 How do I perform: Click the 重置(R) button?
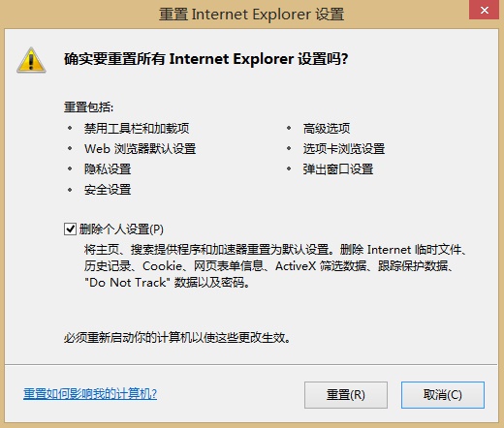point(346,395)
